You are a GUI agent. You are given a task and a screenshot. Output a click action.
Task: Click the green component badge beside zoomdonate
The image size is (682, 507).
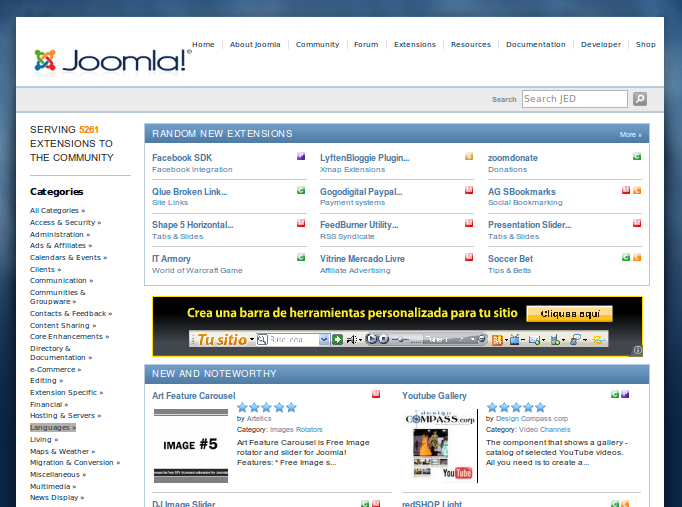[x=637, y=156]
